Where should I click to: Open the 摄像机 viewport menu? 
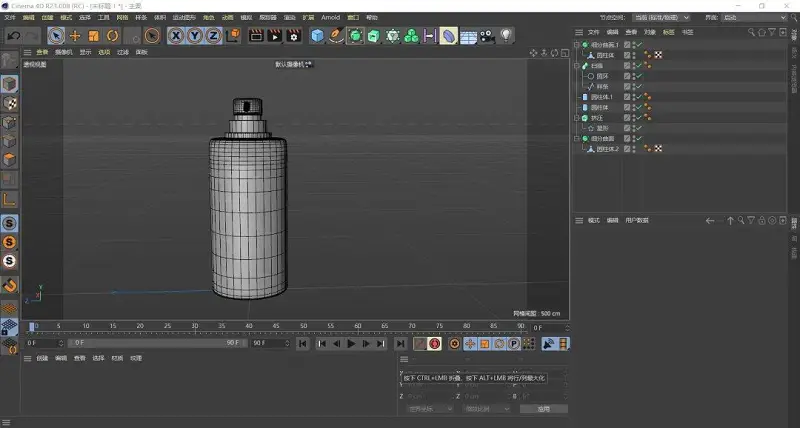pyautogui.click(x=64, y=52)
